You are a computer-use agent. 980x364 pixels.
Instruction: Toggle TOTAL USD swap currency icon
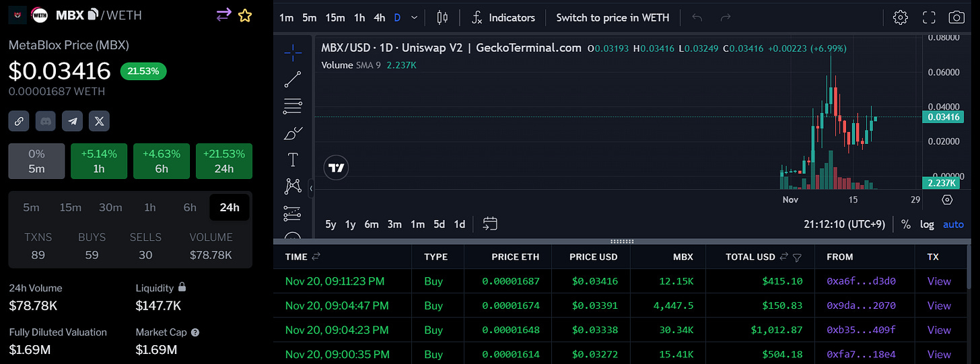pyautogui.click(x=783, y=256)
